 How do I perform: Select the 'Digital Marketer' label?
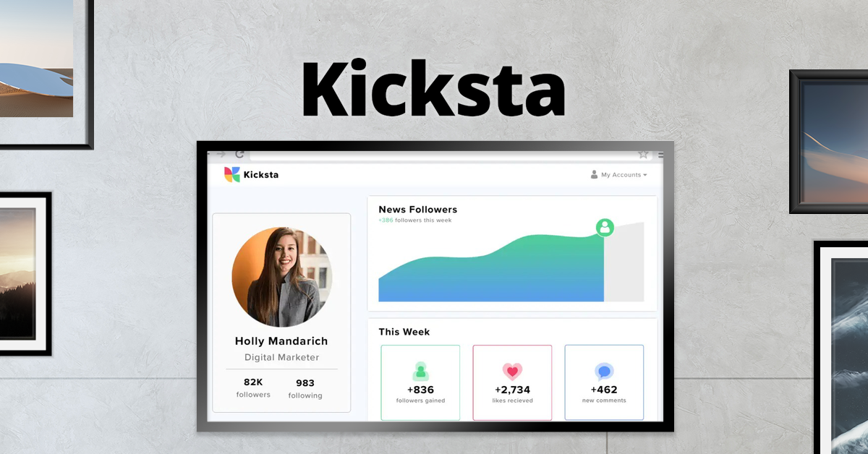pyautogui.click(x=281, y=357)
